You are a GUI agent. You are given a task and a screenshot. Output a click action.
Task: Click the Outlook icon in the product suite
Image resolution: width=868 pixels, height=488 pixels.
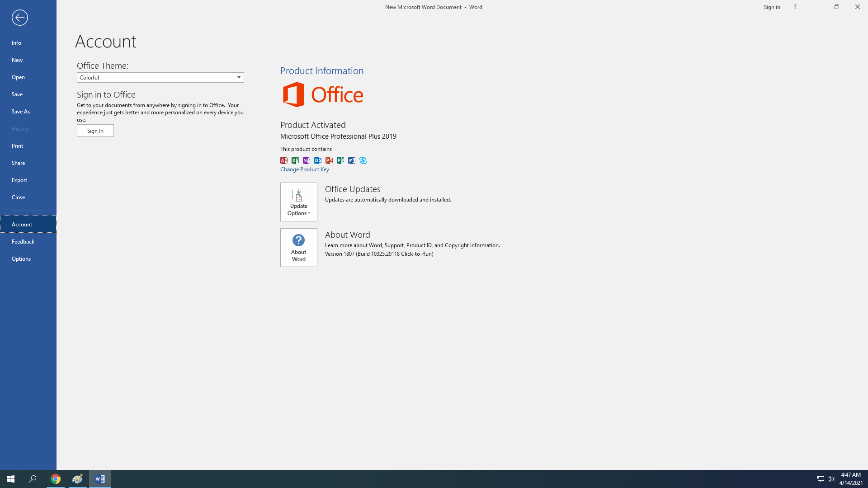[x=318, y=160]
